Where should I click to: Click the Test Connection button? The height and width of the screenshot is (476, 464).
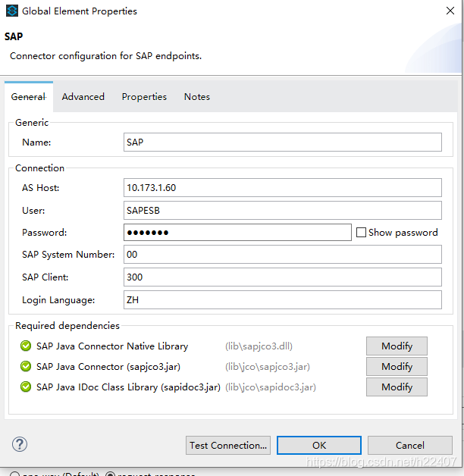pos(228,446)
